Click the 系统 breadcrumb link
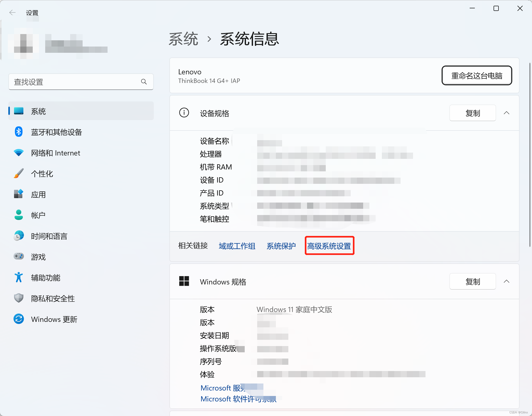532x416 pixels. [183, 39]
